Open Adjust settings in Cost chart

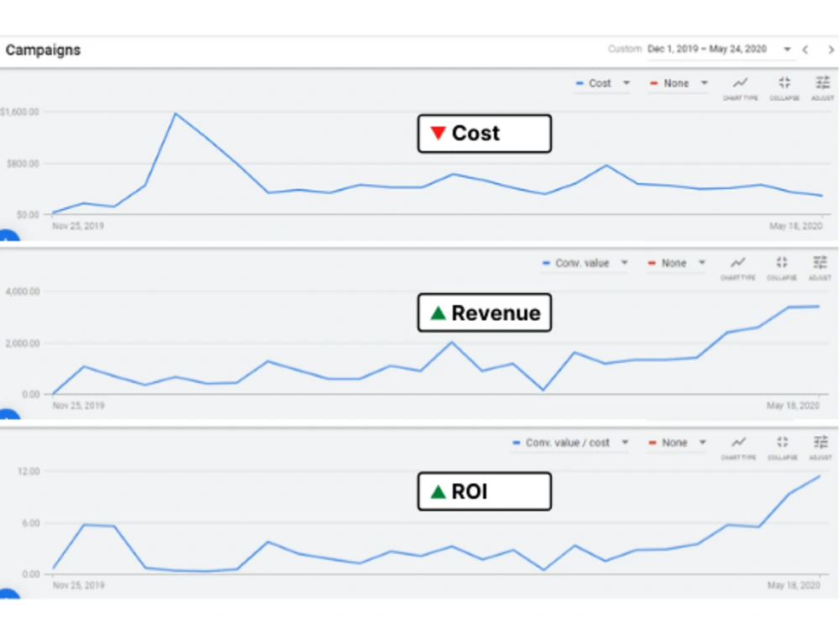tap(822, 88)
